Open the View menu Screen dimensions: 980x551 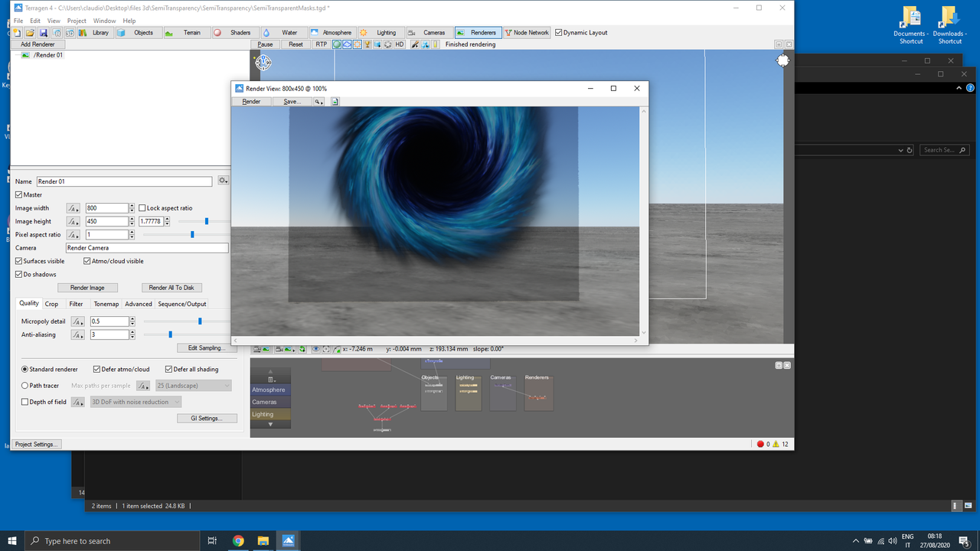[53, 21]
